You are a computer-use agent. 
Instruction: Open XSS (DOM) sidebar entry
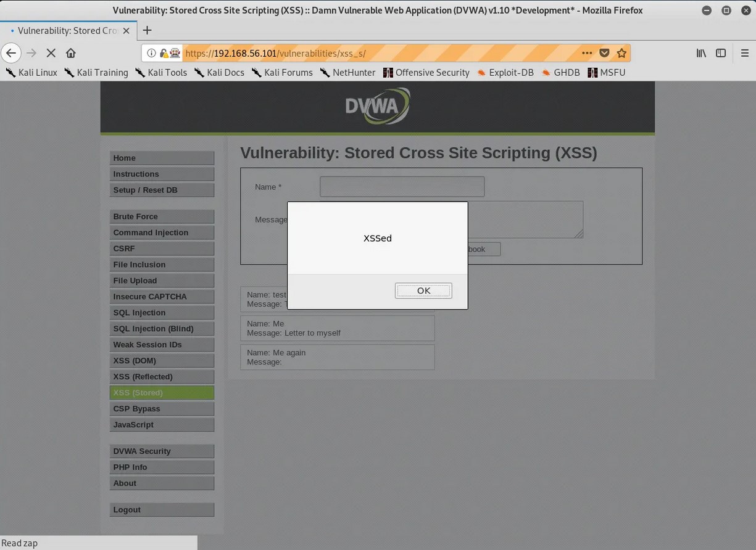tap(162, 361)
